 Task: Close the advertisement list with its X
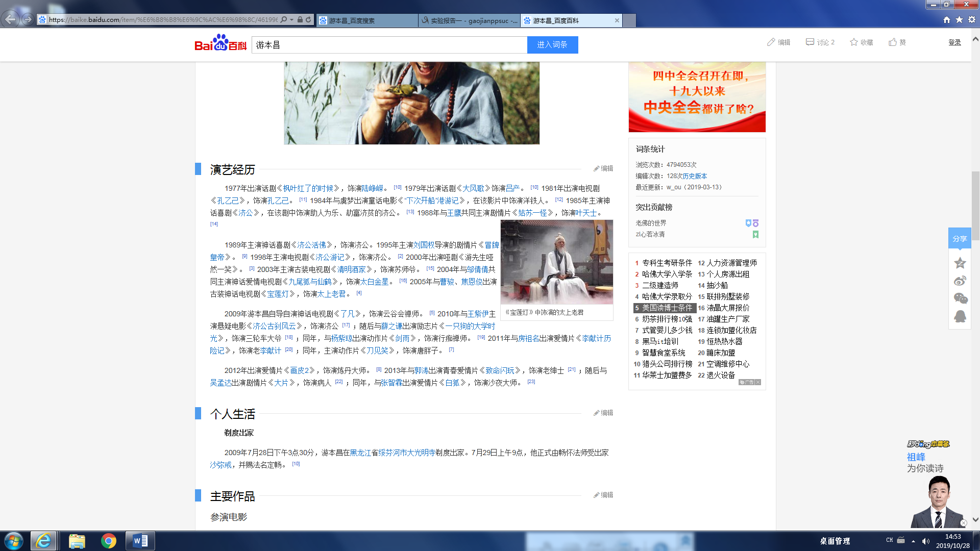tap(758, 382)
